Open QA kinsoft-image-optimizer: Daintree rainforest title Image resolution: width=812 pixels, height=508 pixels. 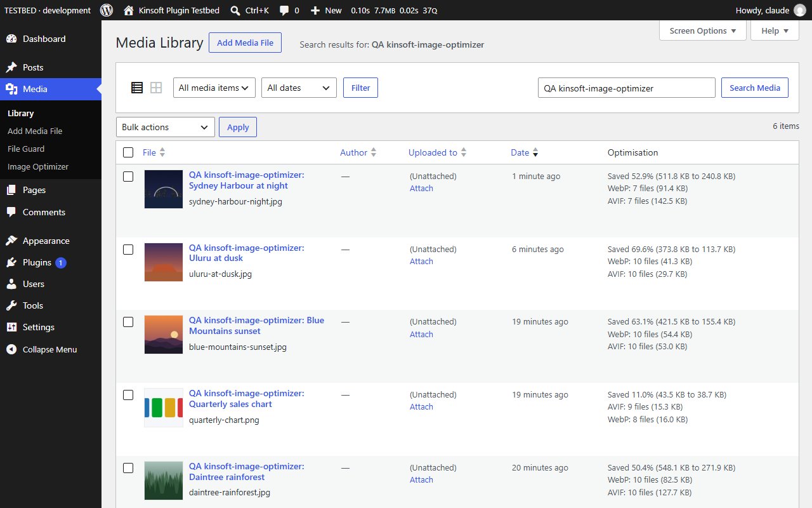[x=246, y=472]
